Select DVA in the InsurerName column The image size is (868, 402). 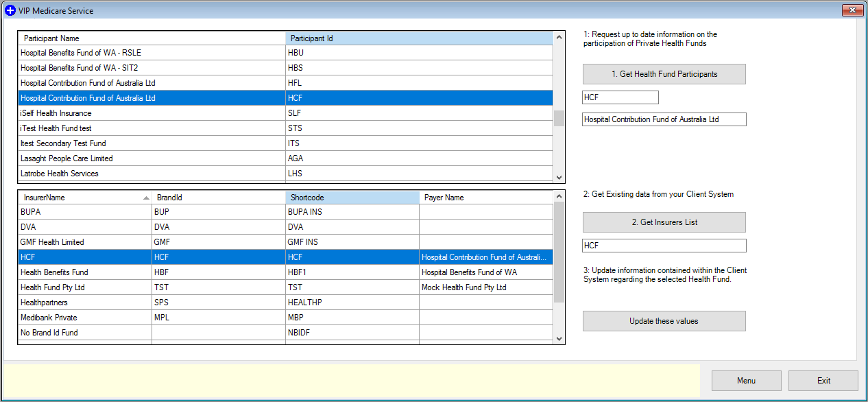tap(84, 227)
